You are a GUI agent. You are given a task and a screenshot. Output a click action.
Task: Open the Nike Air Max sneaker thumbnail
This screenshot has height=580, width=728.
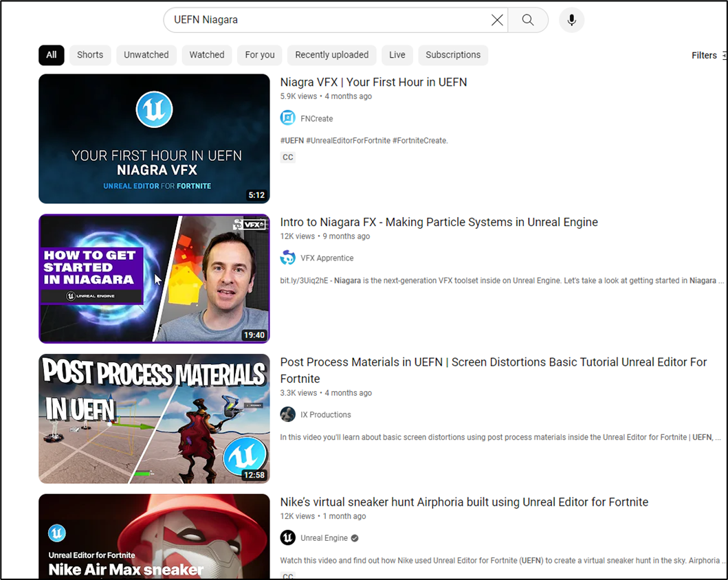click(154, 537)
